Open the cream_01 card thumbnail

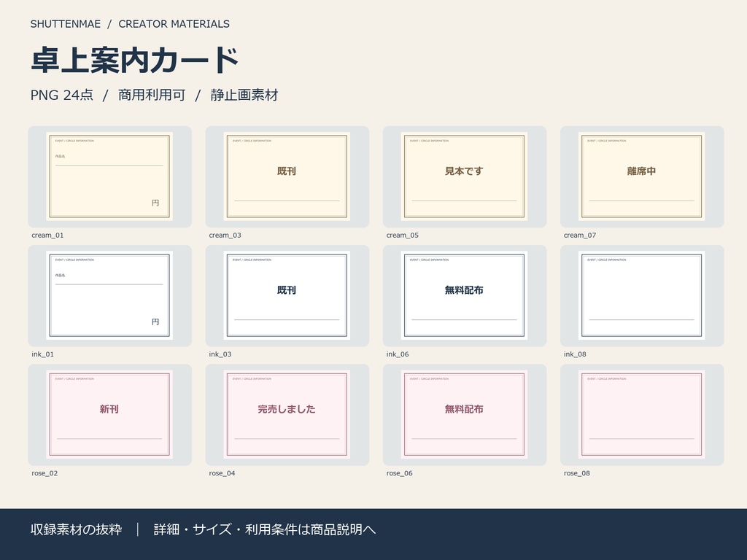pos(109,176)
